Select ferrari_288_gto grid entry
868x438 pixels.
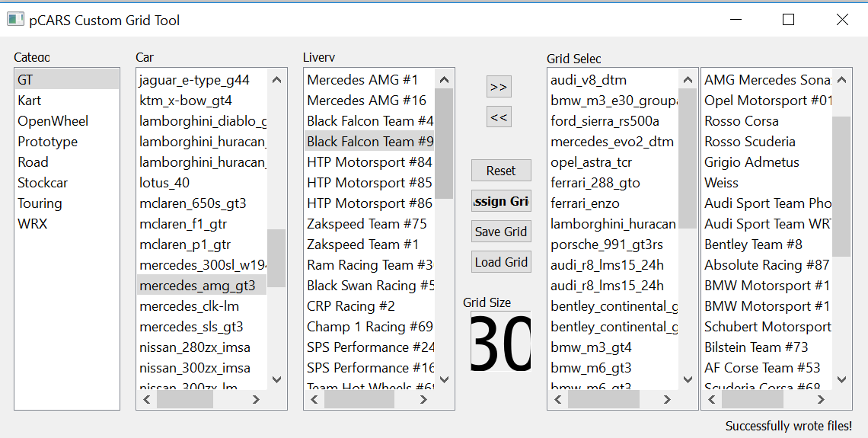[x=614, y=183]
